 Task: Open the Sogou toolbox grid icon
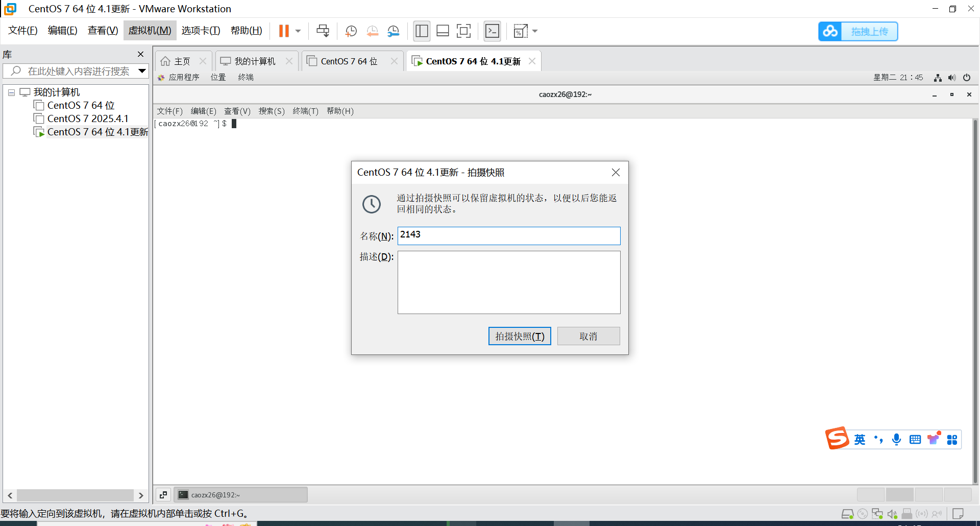[x=952, y=440]
